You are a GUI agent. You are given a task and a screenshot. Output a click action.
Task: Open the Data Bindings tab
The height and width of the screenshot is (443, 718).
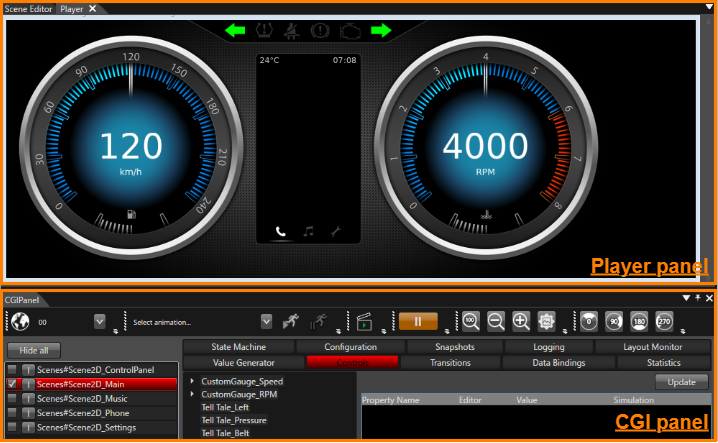coord(559,362)
